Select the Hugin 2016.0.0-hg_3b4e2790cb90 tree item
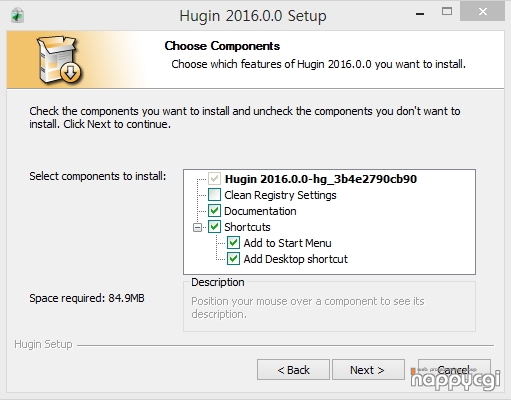Viewport: 511px width, 400px height. 321,179
